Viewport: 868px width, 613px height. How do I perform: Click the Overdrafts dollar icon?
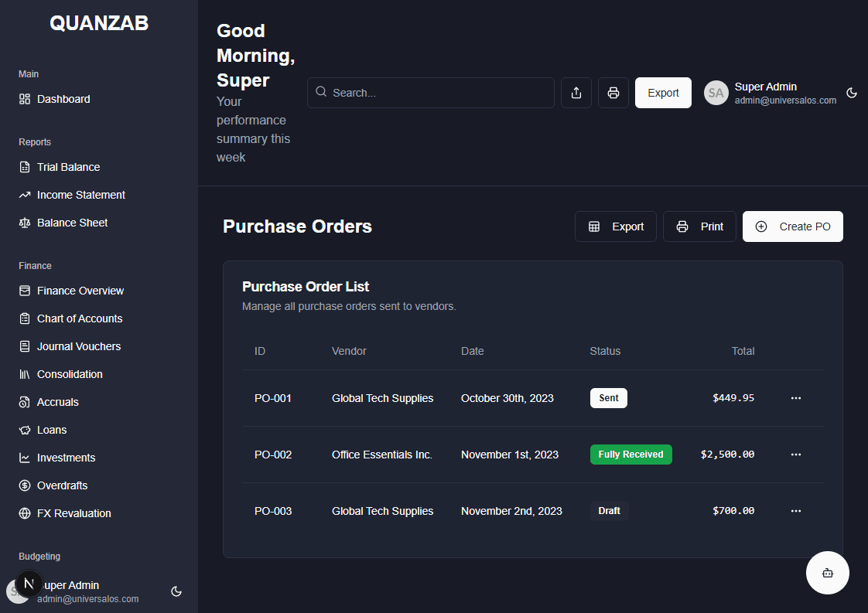pyautogui.click(x=24, y=485)
